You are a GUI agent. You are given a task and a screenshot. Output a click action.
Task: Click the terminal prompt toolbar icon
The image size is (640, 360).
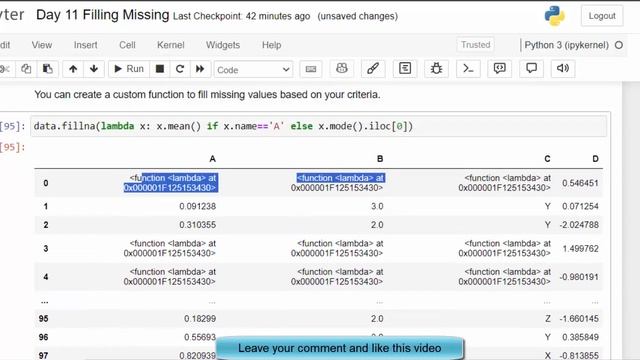pos(468,69)
